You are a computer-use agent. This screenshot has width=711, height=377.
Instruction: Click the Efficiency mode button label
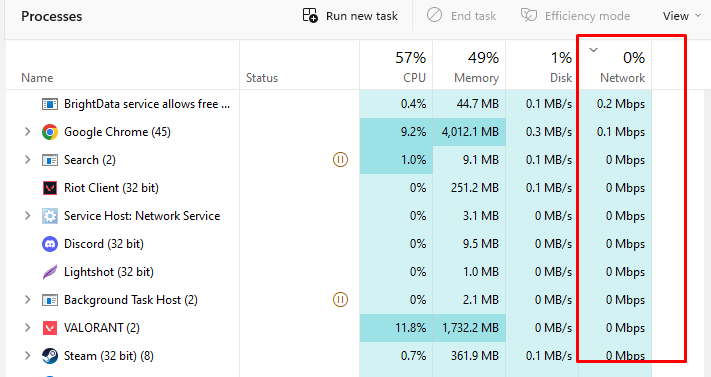(587, 16)
